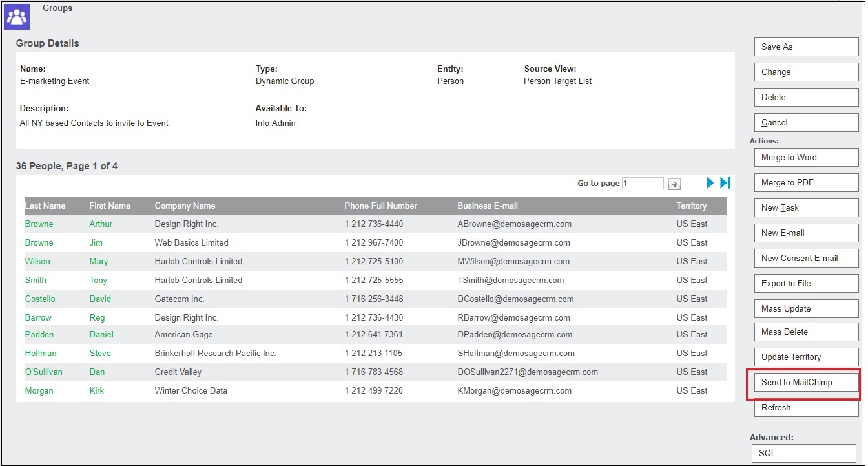
Task: Send the group to MailChimp
Action: 806,382
